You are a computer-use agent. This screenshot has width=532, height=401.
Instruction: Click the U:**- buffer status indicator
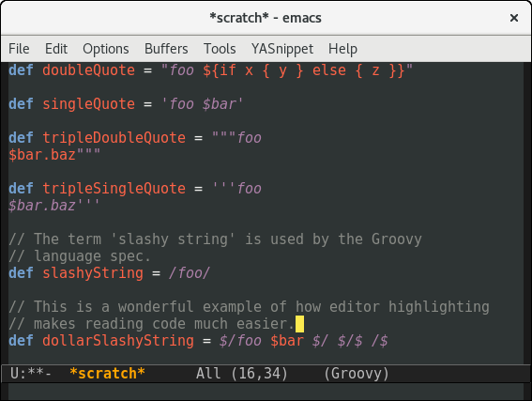[31, 374]
